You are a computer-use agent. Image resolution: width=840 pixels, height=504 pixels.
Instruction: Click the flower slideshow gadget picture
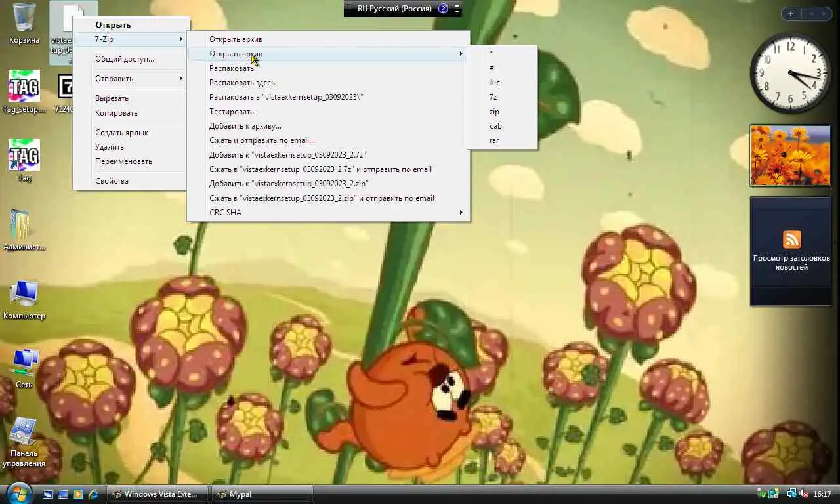point(790,156)
